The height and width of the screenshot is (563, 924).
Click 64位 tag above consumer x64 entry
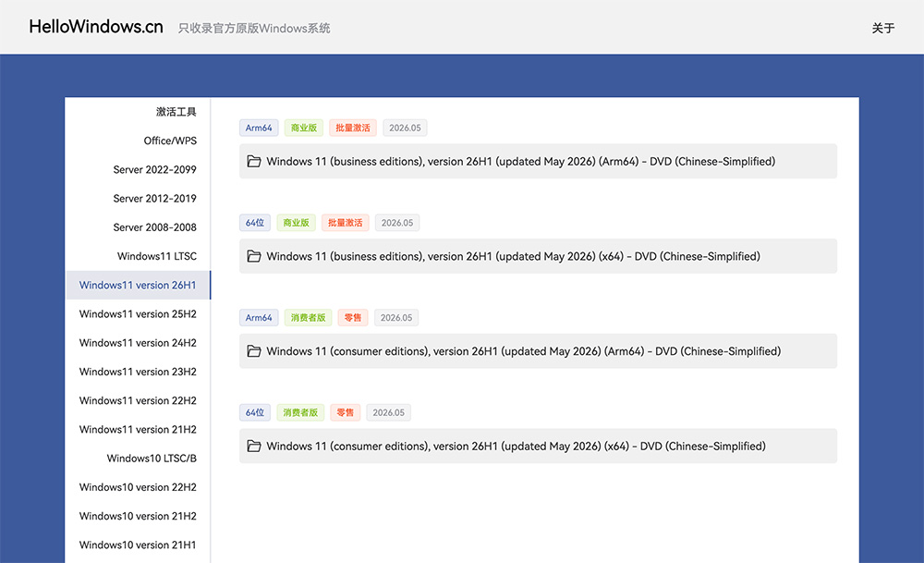[255, 412]
